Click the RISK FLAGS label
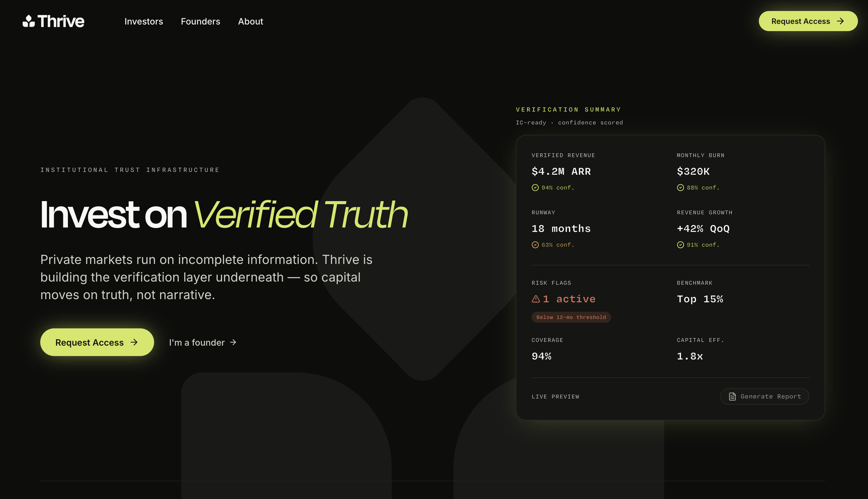This screenshot has width=868, height=499. 551,283
